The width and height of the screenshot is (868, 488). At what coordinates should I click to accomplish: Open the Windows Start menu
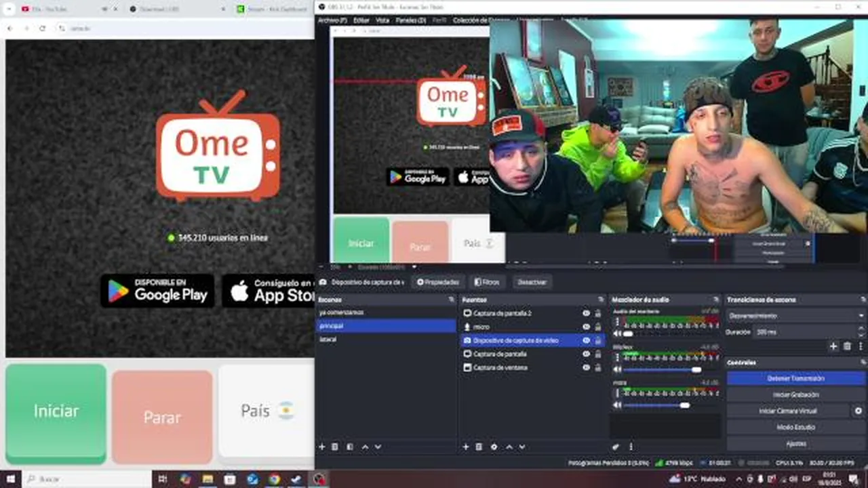[x=10, y=479]
